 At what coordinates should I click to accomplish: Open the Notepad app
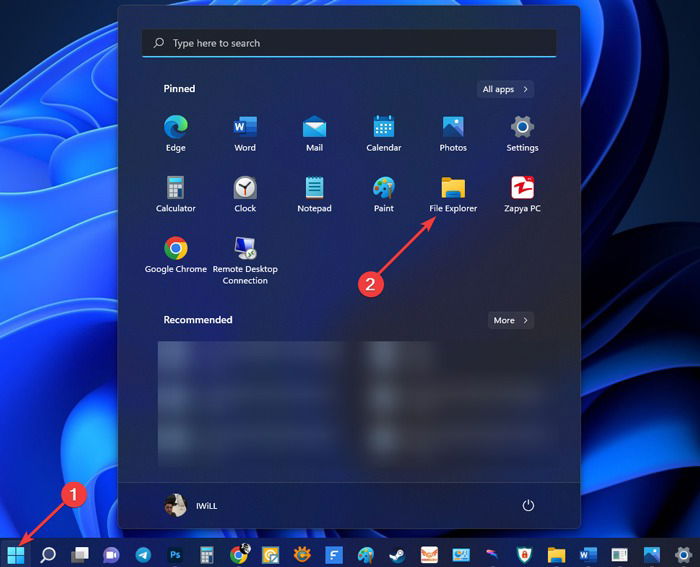tap(314, 194)
